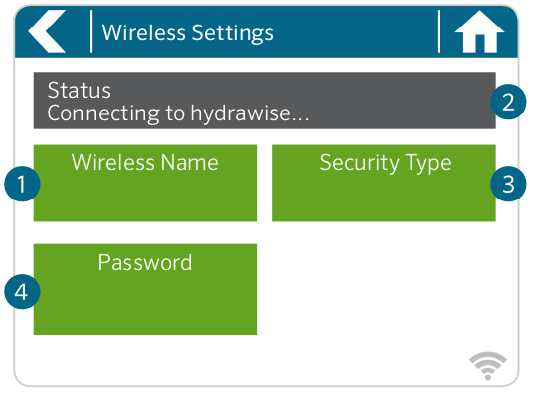This screenshot has height=397, width=533.
Task: Go back using the left chevron arrow
Action: (47, 32)
